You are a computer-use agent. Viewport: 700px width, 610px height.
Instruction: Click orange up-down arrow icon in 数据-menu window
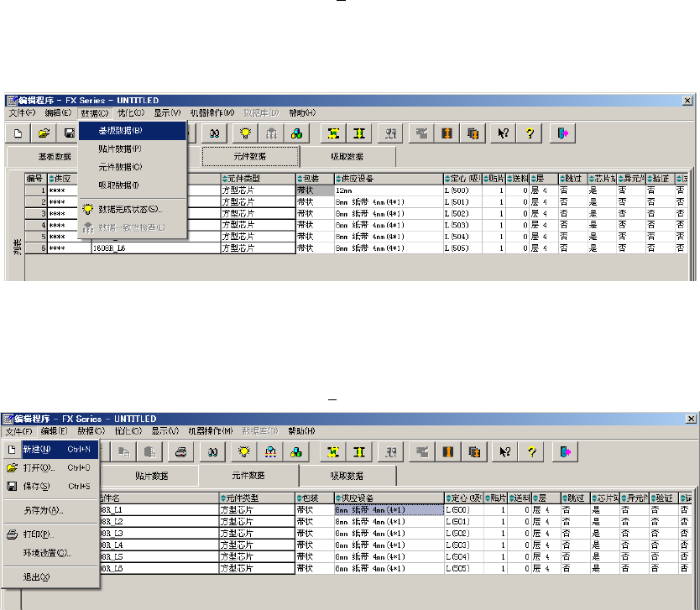point(447,133)
